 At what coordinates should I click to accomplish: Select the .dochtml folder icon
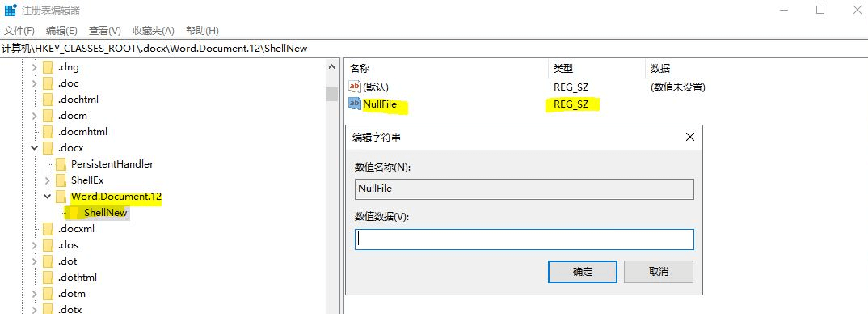48,100
